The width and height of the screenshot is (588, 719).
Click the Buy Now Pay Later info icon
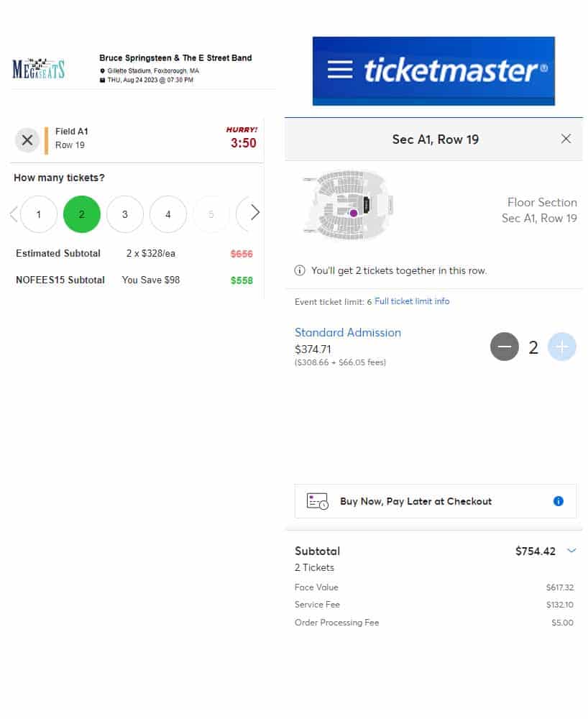(x=559, y=501)
